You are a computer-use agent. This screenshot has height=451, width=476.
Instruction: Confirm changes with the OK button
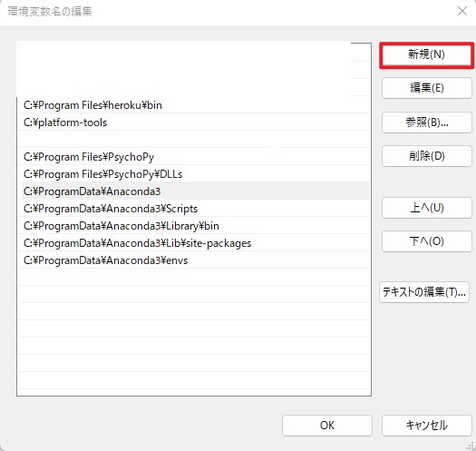[x=327, y=426]
